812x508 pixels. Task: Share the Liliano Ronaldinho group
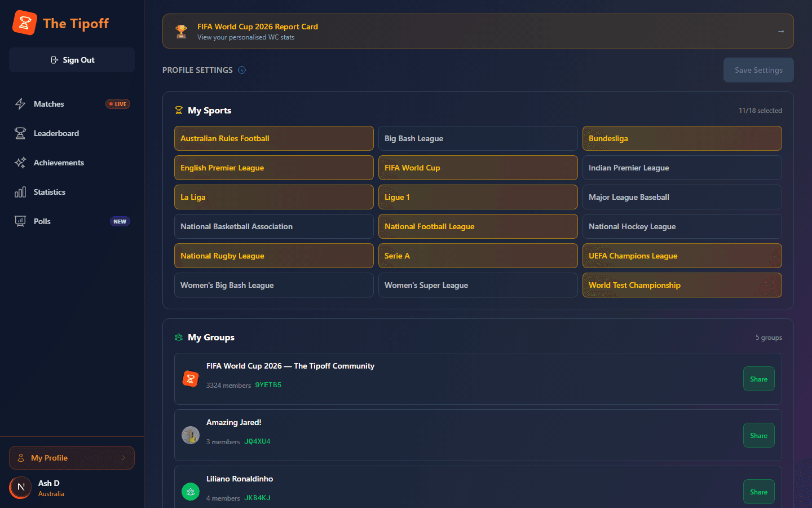758,492
